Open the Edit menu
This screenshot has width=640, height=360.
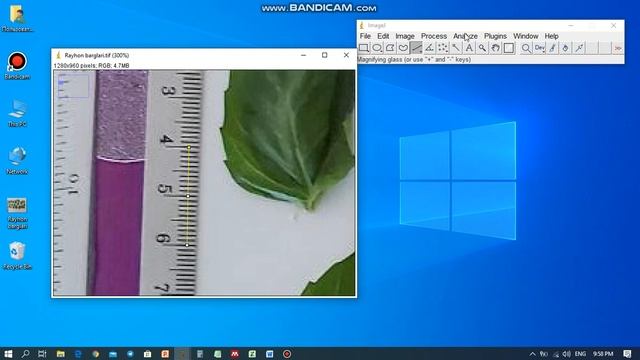(383, 36)
